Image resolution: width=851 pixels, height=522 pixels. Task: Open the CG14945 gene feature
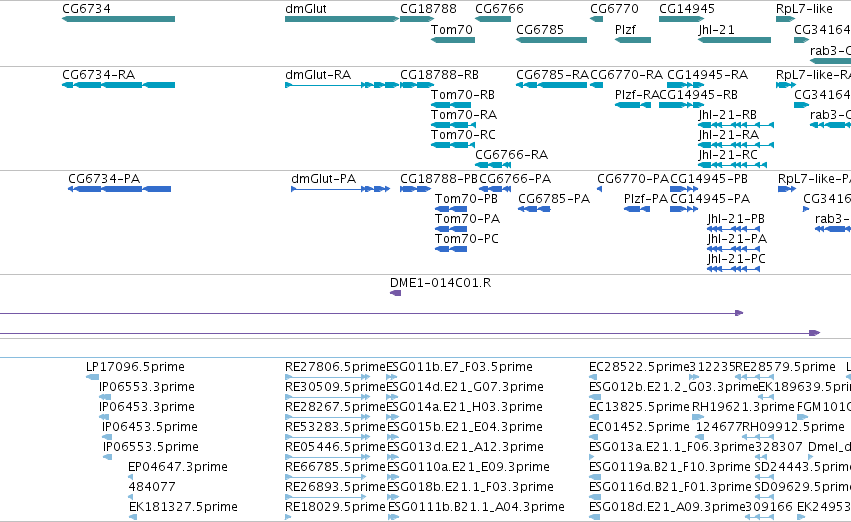click(682, 19)
